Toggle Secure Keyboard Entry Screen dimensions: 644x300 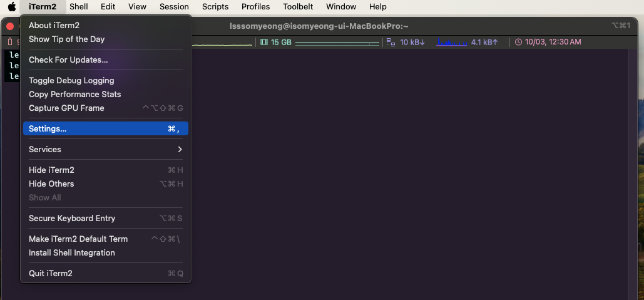pyautogui.click(x=106, y=218)
